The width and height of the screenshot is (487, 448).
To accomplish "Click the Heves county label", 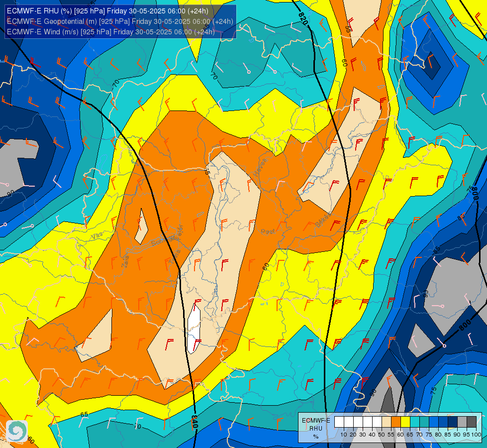I will click(260, 168).
